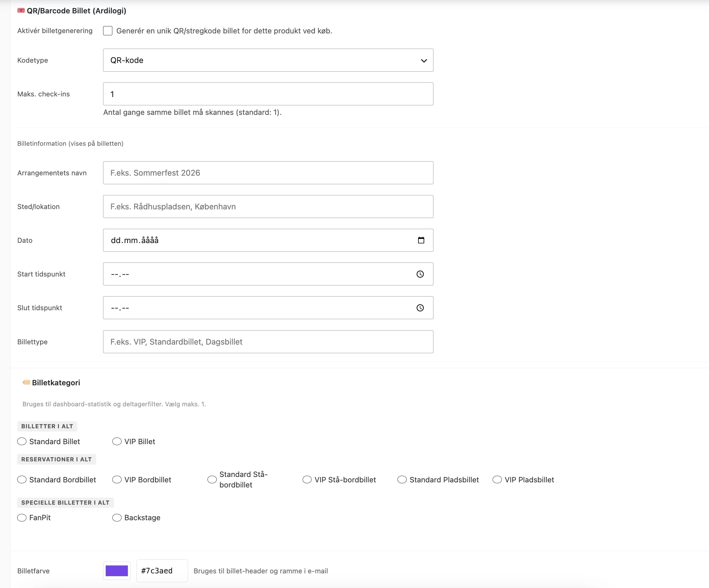The width and height of the screenshot is (709, 588).
Task: Click the Kodetype field label
Action: pos(33,60)
